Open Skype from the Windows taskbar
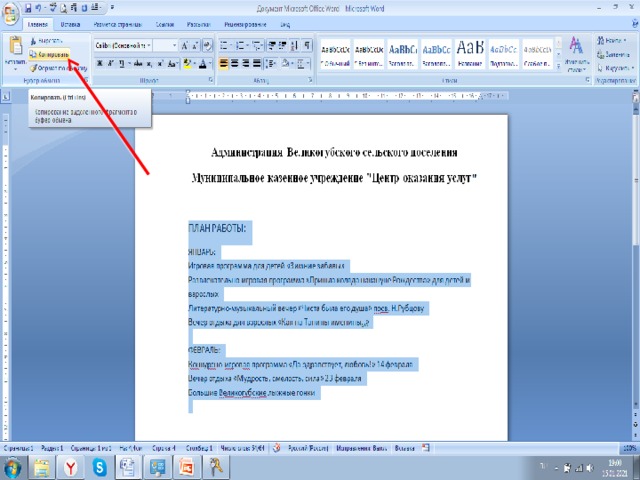640x480 pixels. coord(97,466)
